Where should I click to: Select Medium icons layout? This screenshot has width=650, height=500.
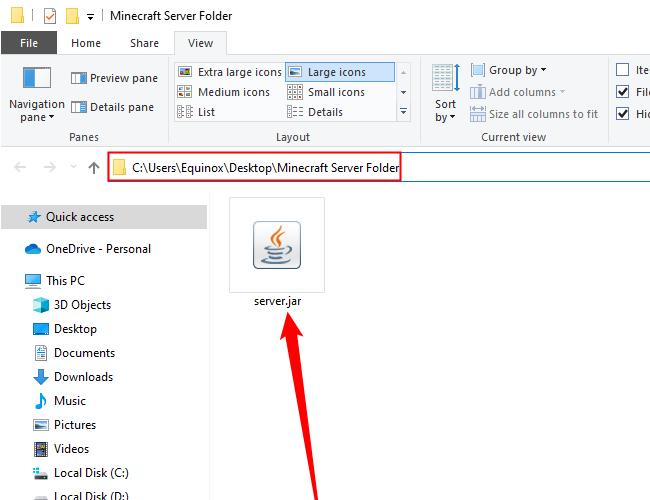(224, 92)
